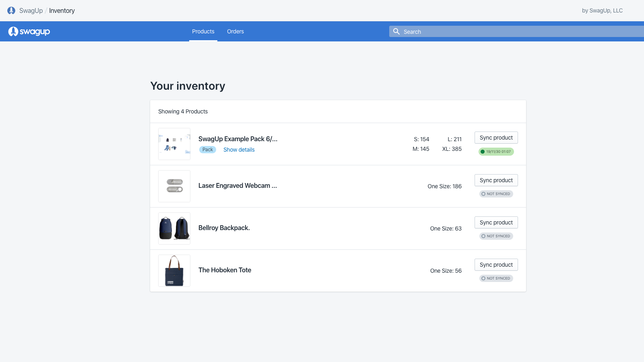The height and width of the screenshot is (362, 644).
Task: Click 'by SwagUp, LLC' text
Action: pos(602,10)
